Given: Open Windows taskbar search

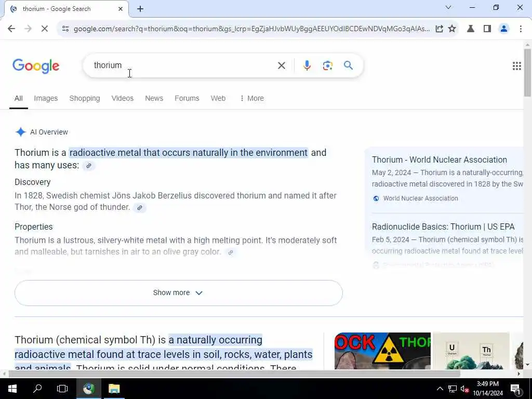Looking at the screenshot, I should [37, 389].
